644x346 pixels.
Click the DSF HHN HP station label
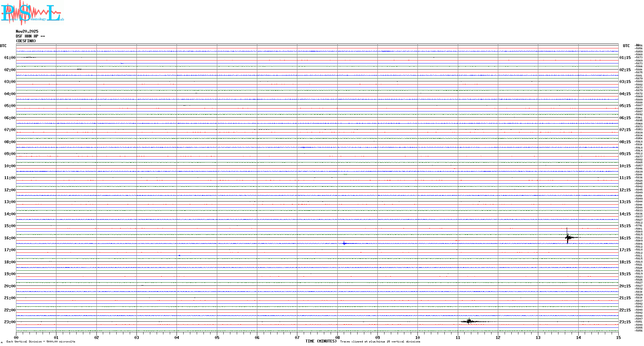pyautogui.click(x=30, y=36)
